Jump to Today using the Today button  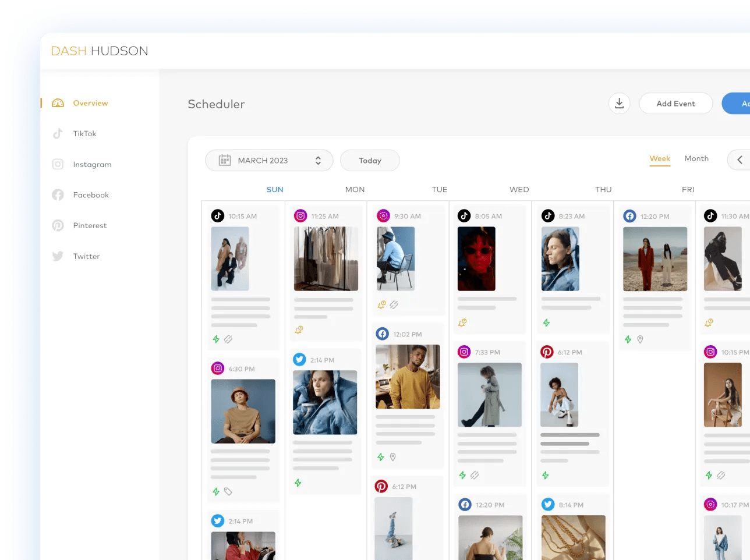pos(369,160)
